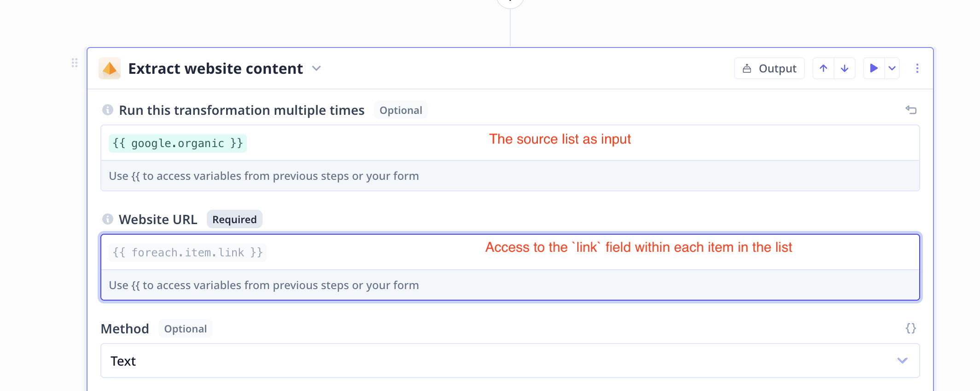Click hint text under the google.organic field
Image resolution: width=980 pixels, height=391 pixels.
(264, 176)
